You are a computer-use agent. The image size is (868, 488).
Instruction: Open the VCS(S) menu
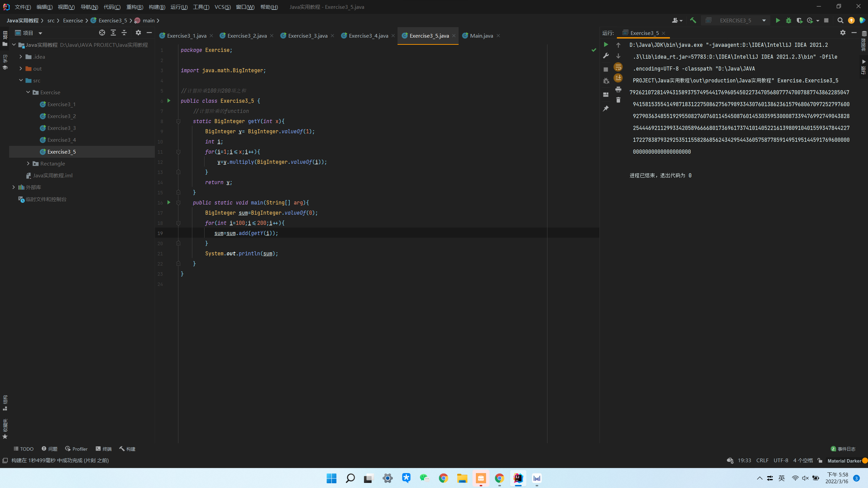click(223, 7)
